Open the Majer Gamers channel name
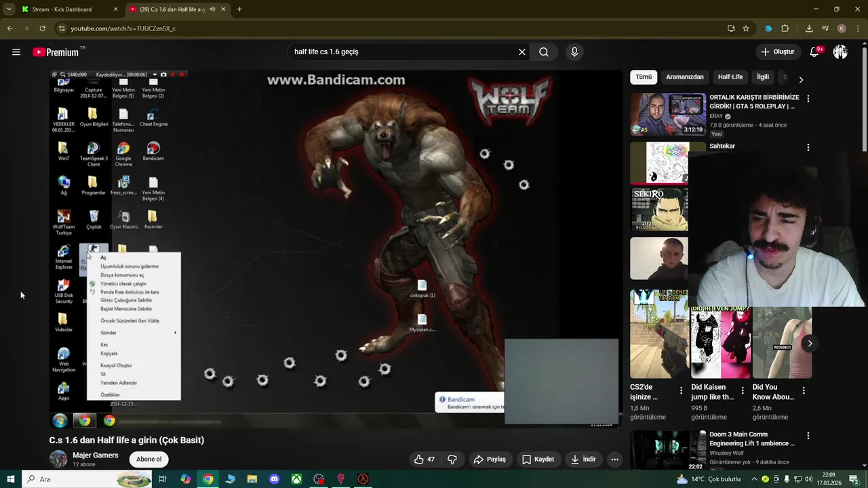This screenshot has height=488, width=868. [96, 455]
